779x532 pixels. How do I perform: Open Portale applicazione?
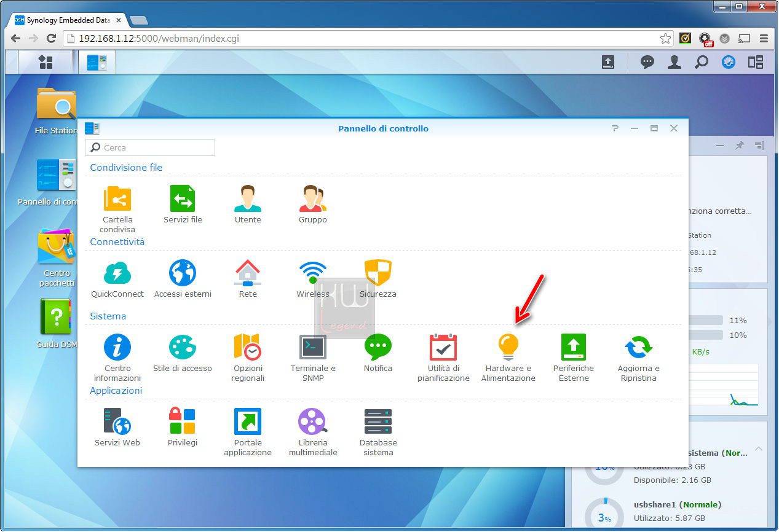coord(248,432)
